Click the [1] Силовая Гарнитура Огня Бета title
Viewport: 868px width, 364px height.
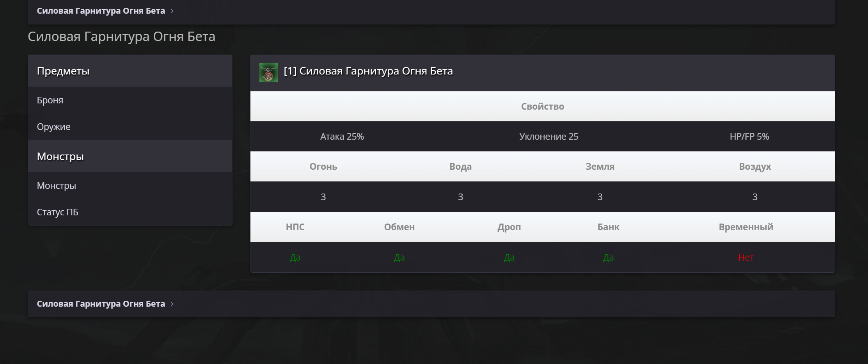(x=368, y=71)
